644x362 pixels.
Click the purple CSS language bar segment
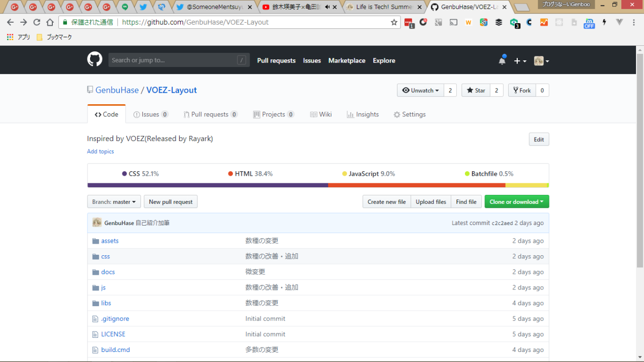point(207,185)
